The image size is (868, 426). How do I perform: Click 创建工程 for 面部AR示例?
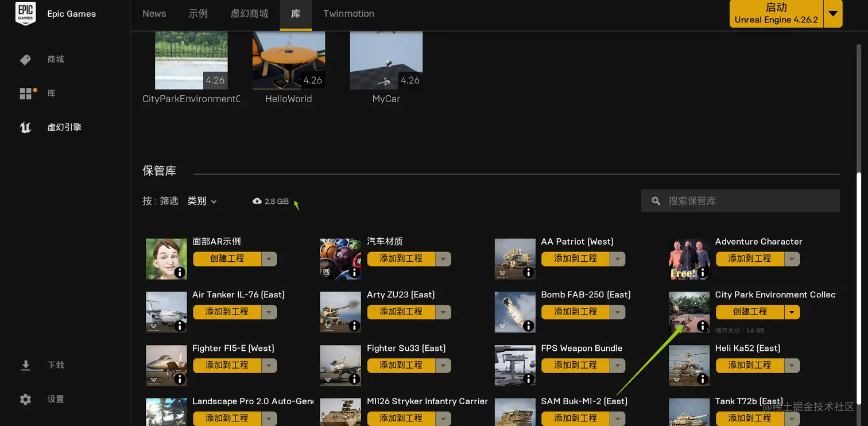tap(227, 259)
